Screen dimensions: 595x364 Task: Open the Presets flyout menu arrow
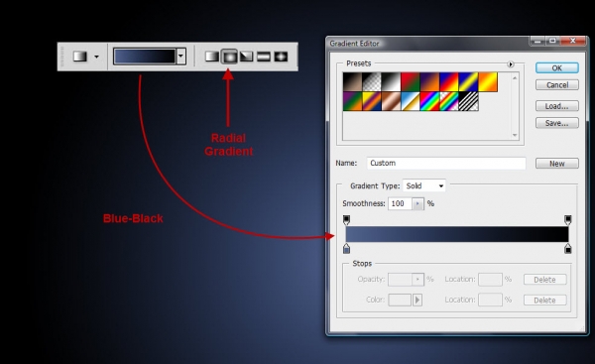tap(511, 64)
